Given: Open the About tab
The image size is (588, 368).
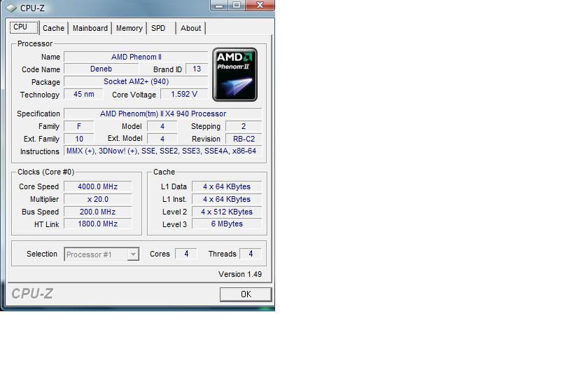Looking at the screenshot, I should coord(190,28).
